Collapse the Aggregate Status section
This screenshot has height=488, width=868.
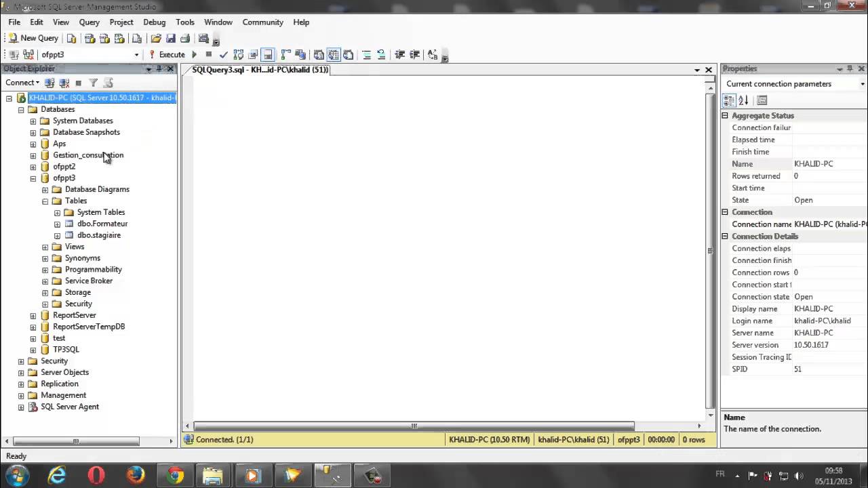(x=725, y=116)
